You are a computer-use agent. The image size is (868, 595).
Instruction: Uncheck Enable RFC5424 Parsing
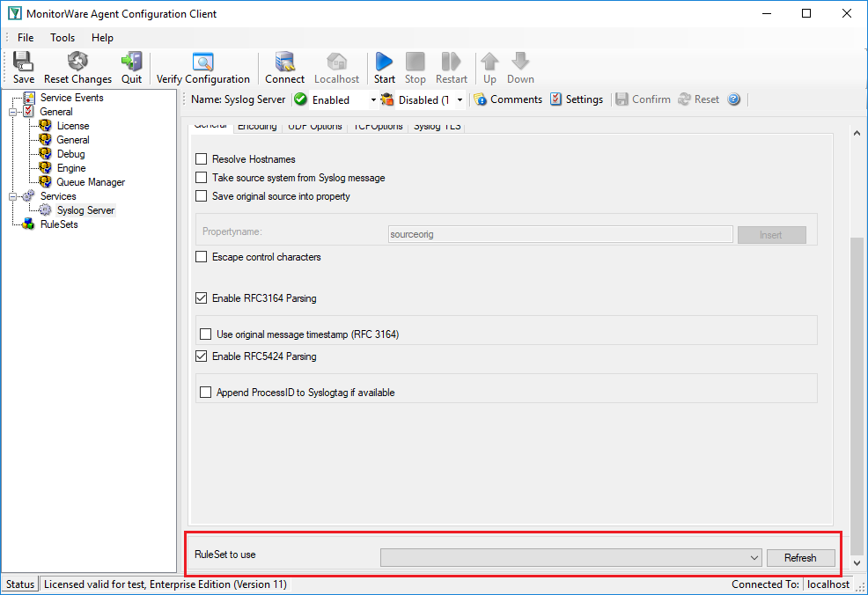[x=202, y=356]
